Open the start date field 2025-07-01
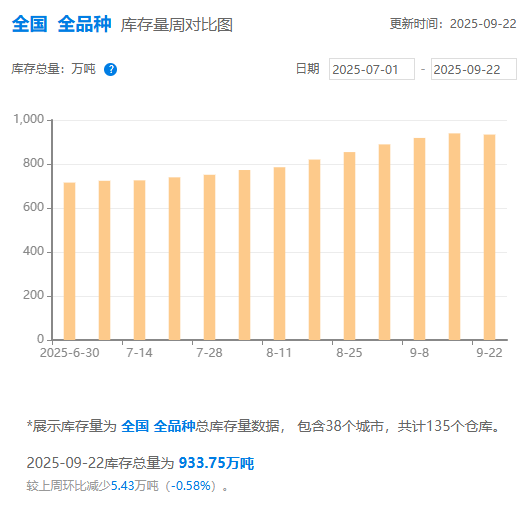Viewport: 526px width, 512px height. point(372,69)
